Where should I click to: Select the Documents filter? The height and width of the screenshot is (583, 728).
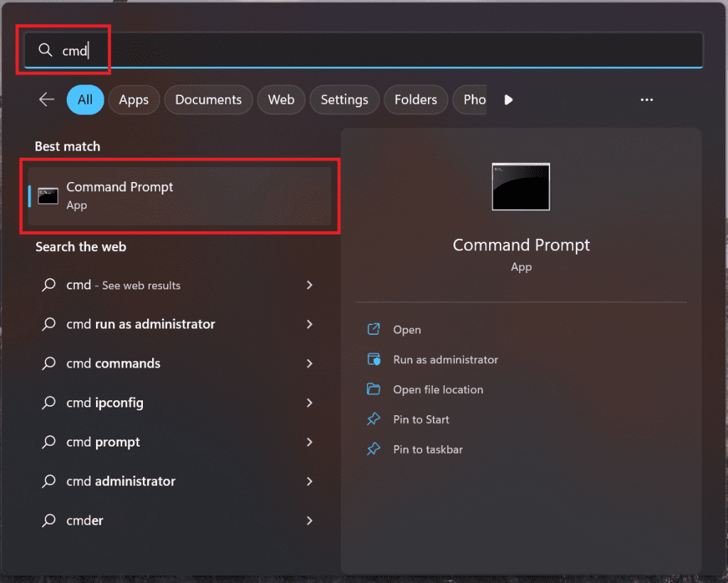pyautogui.click(x=208, y=100)
